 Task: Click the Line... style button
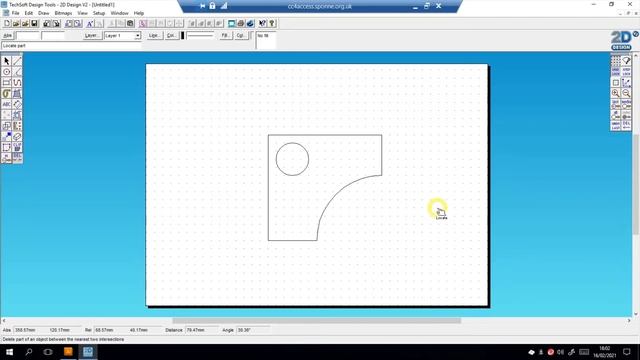[154, 36]
